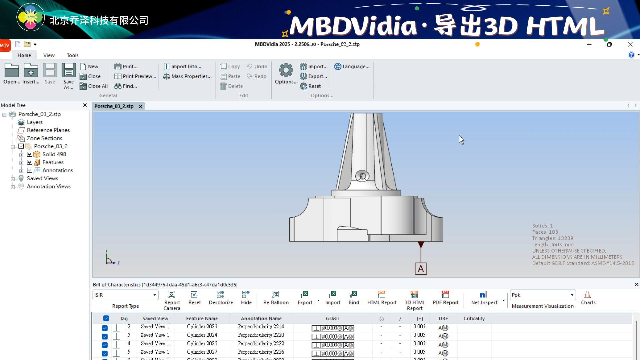This screenshot has width=640, height=360.
Task: Generate the 3D HTML Report
Action: pyautogui.click(x=414, y=300)
